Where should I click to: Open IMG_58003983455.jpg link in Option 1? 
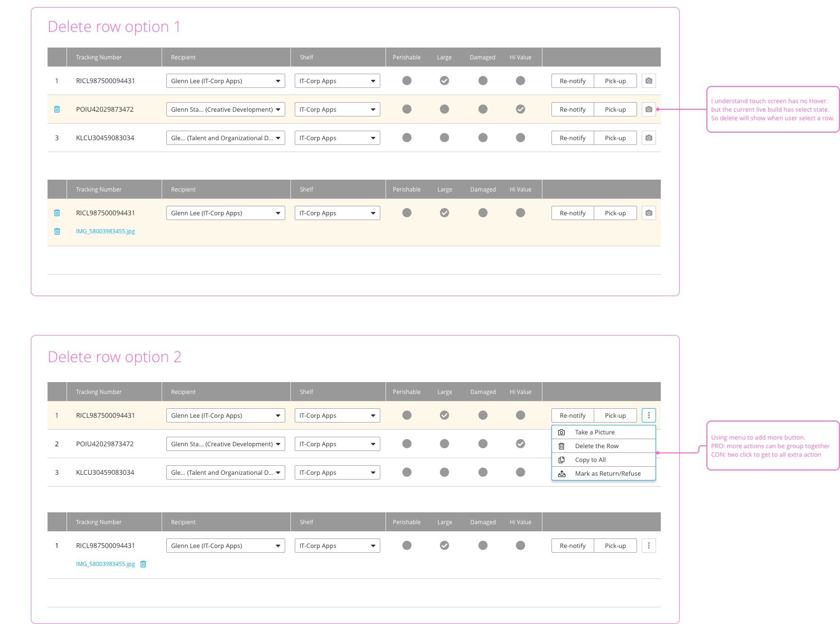(106, 231)
